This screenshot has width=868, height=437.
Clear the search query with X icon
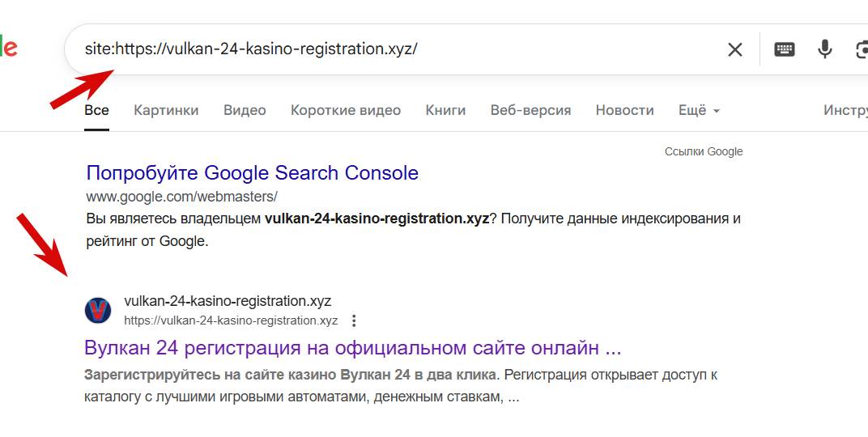(x=734, y=50)
